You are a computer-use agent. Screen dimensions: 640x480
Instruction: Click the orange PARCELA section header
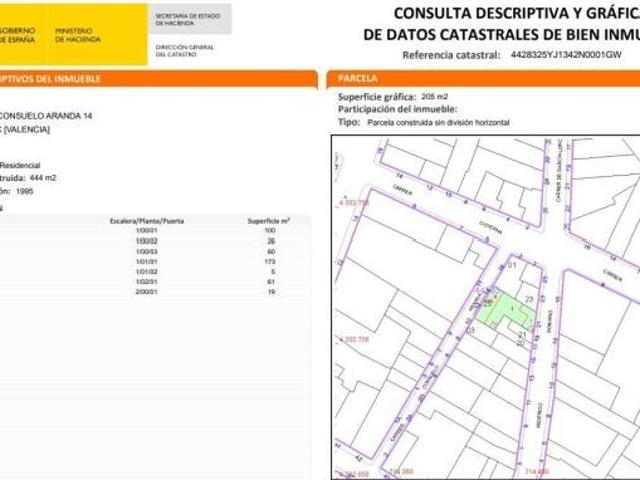tap(483, 78)
